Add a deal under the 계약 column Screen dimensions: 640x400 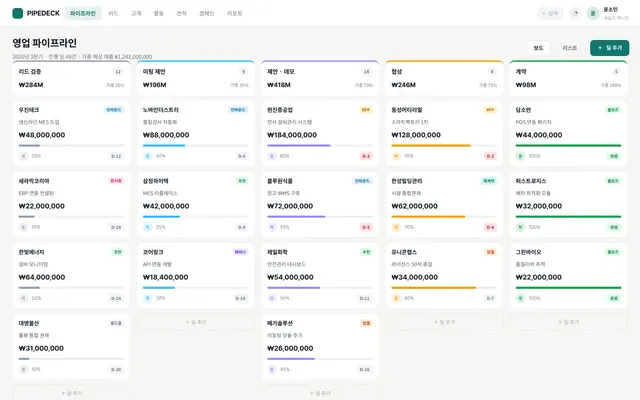(569, 322)
